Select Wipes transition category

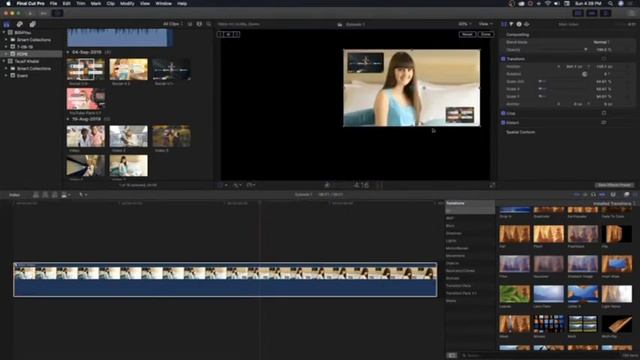[x=451, y=301]
